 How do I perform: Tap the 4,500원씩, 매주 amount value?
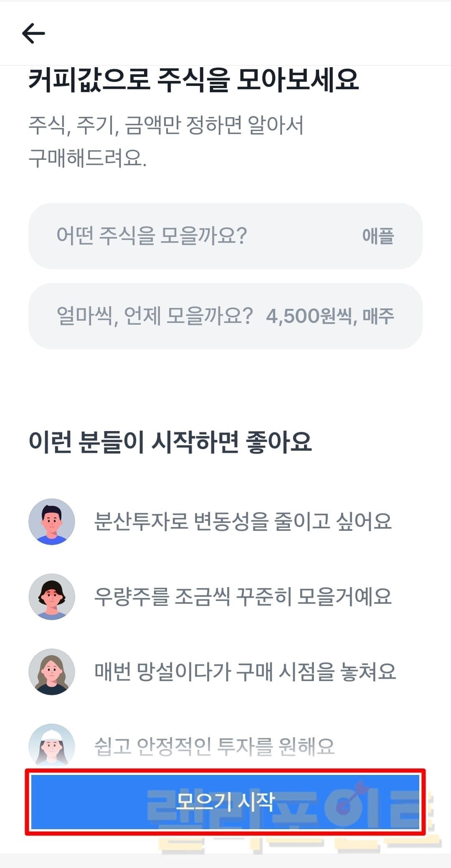coord(330,316)
